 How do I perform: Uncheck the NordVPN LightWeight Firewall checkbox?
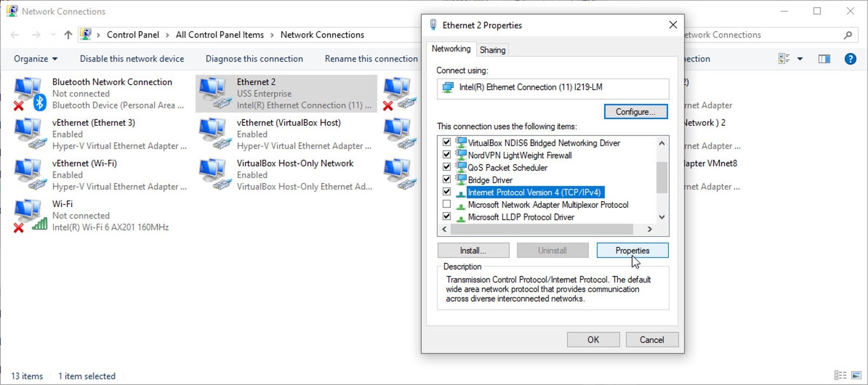pyautogui.click(x=447, y=154)
